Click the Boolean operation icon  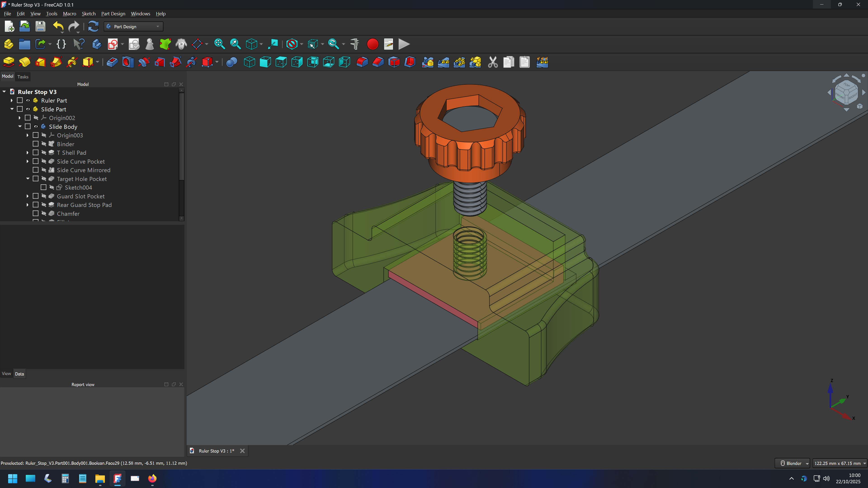(231, 62)
